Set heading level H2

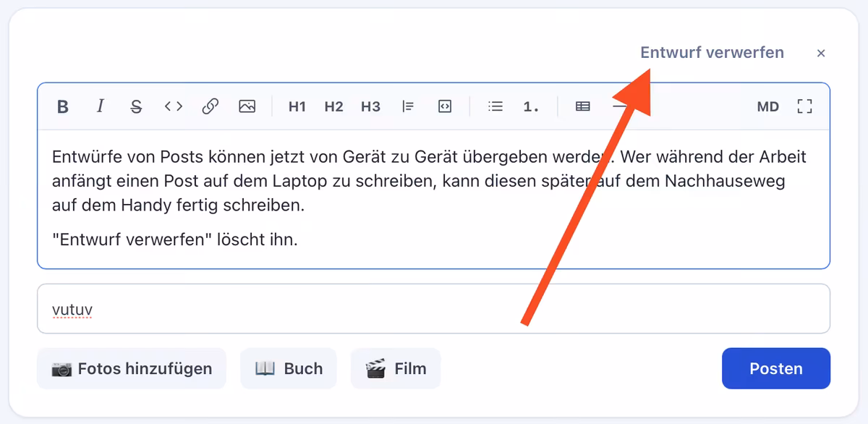(333, 106)
